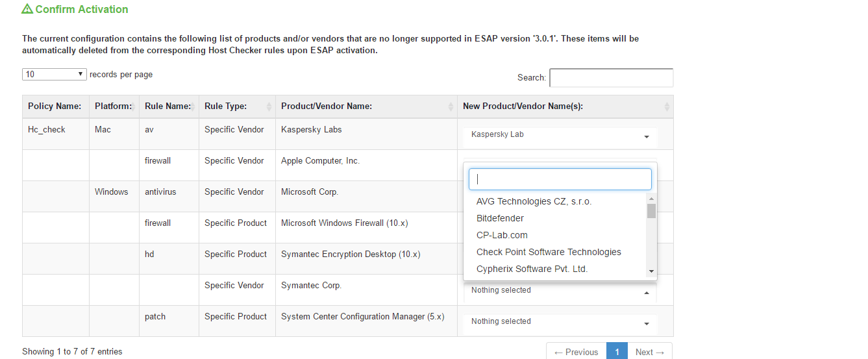The image size is (868, 359).
Task: Go to the Next page
Action: pyautogui.click(x=650, y=352)
